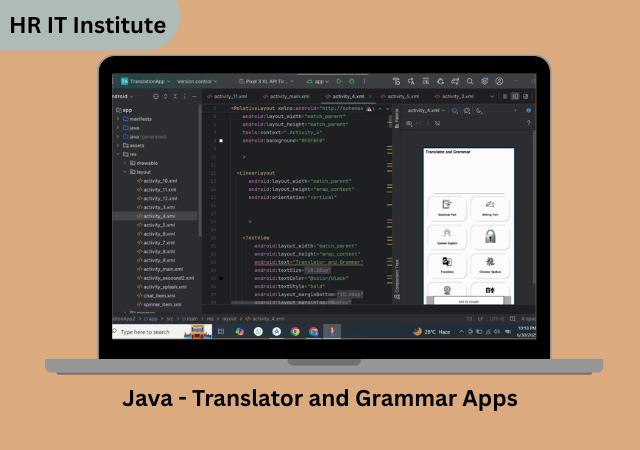Viewport: 640px width, 450px height.
Task: Select activity_7.xml in project tree
Action: pos(156,243)
